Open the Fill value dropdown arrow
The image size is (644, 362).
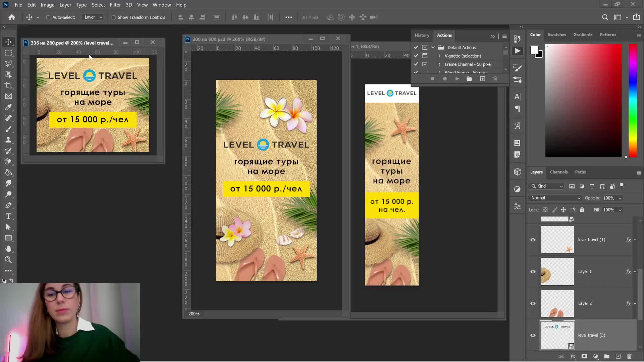click(620, 210)
